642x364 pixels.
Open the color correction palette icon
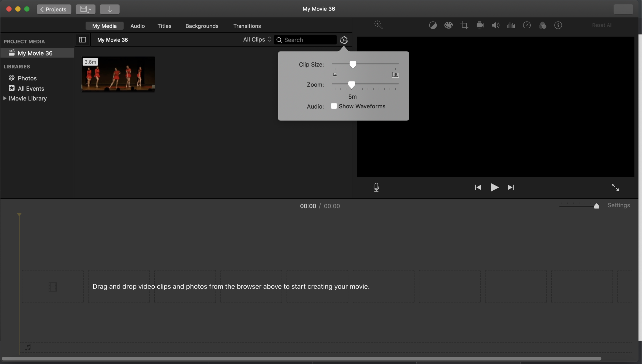click(449, 25)
